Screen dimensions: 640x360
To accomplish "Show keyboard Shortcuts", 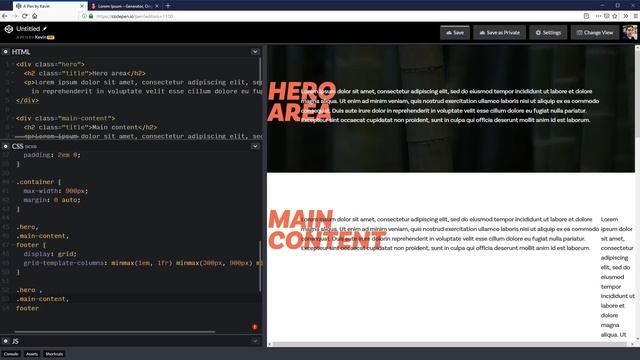I will (x=54, y=354).
